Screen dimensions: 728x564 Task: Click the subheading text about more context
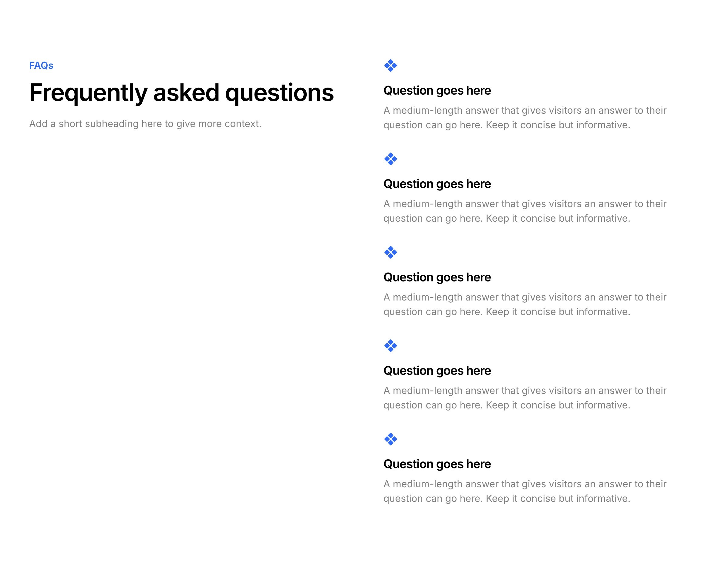145,124
